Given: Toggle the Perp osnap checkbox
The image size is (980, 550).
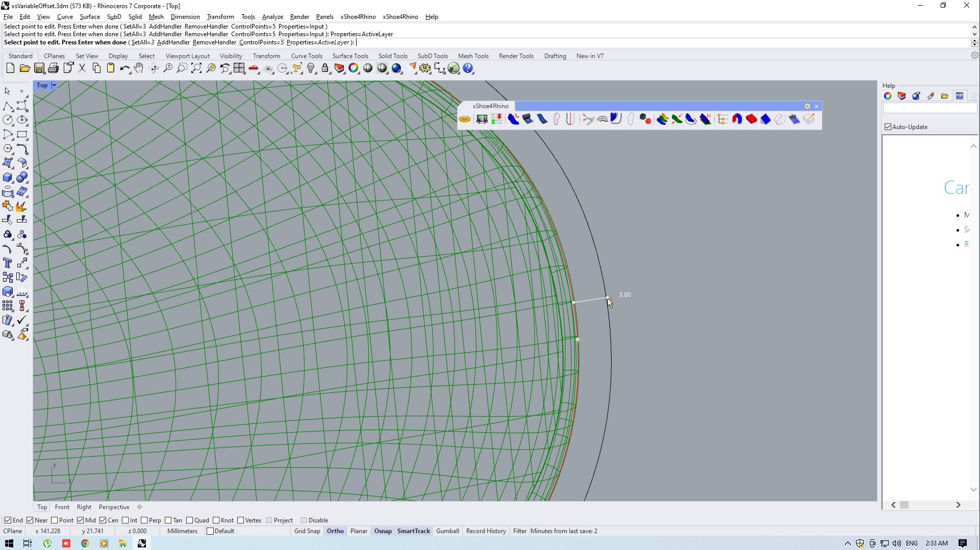Looking at the screenshot, I should [144, 520].
